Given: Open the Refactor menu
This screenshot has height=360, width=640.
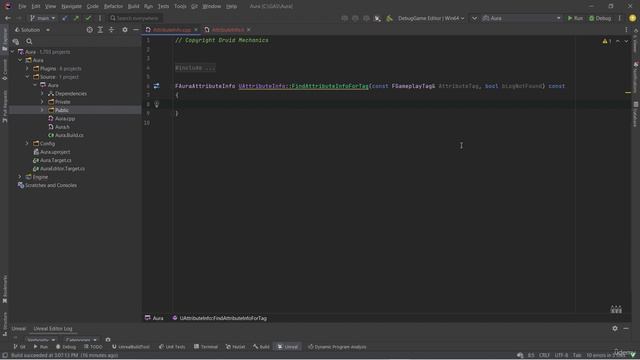Looking at the screenshot, I should click(113, 6).
